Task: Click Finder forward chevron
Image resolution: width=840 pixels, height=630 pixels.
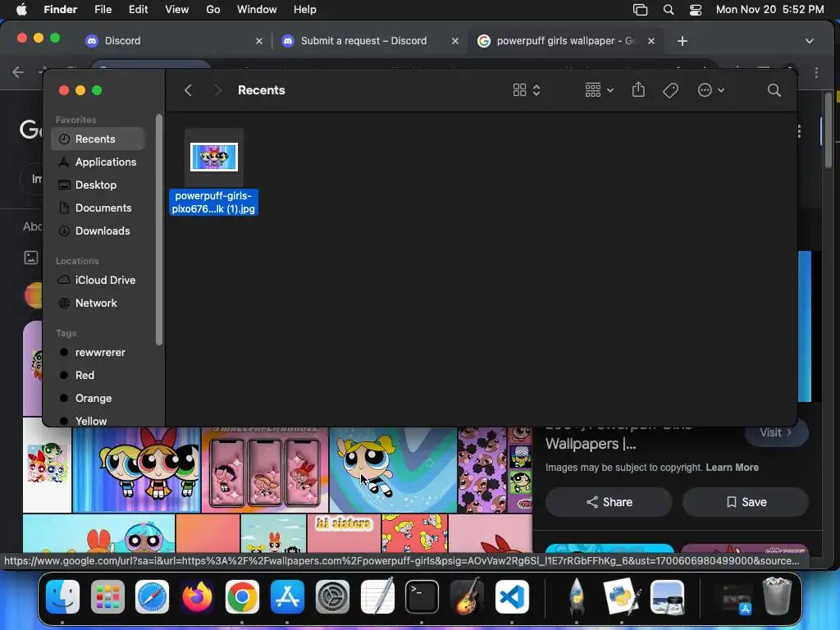Action: (217, 90)
